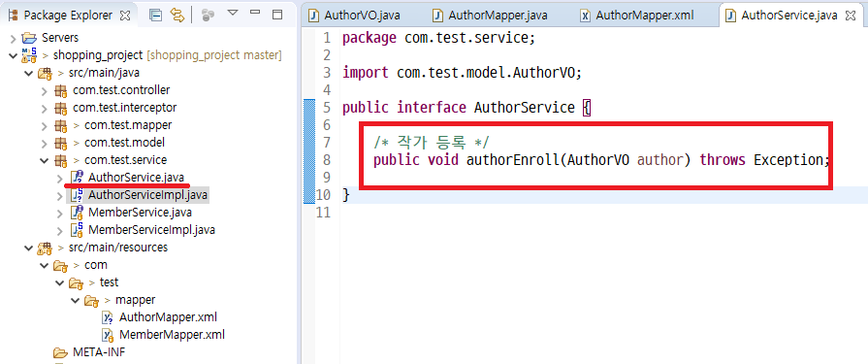Maximize the Package Explorer view
The image size is (868, 364).
point(278,15)
